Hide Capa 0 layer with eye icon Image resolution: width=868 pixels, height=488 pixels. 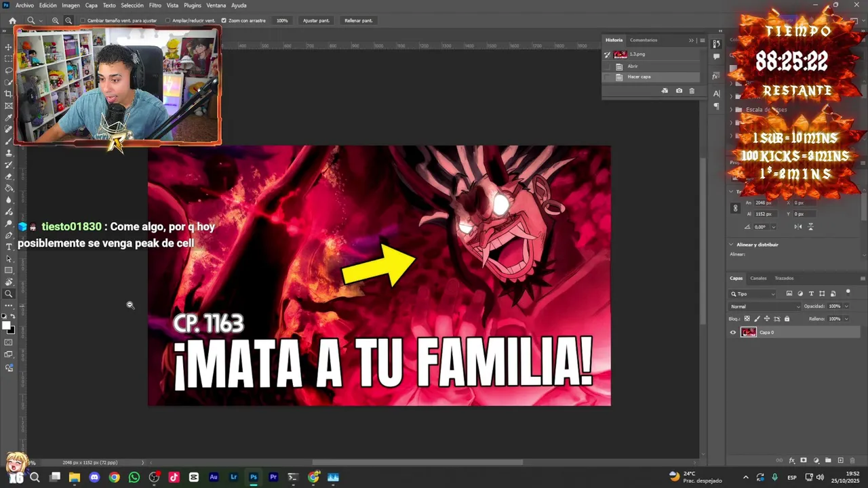pos(732,332)
